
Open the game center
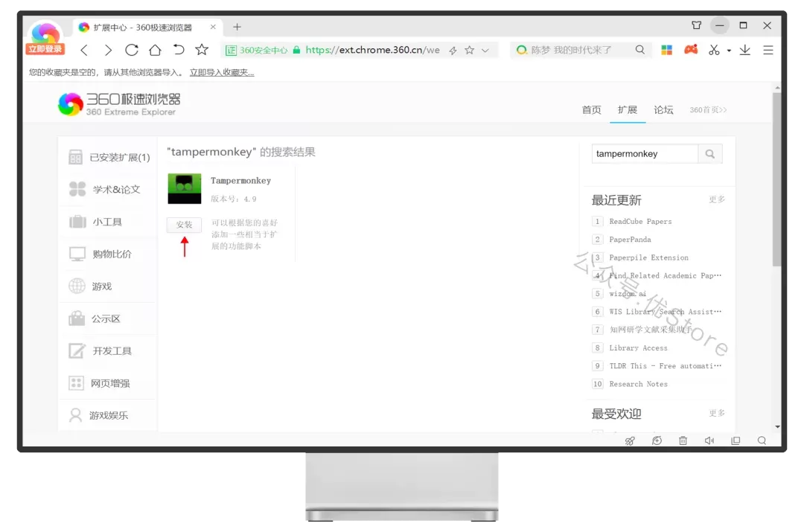pos(690,50)
